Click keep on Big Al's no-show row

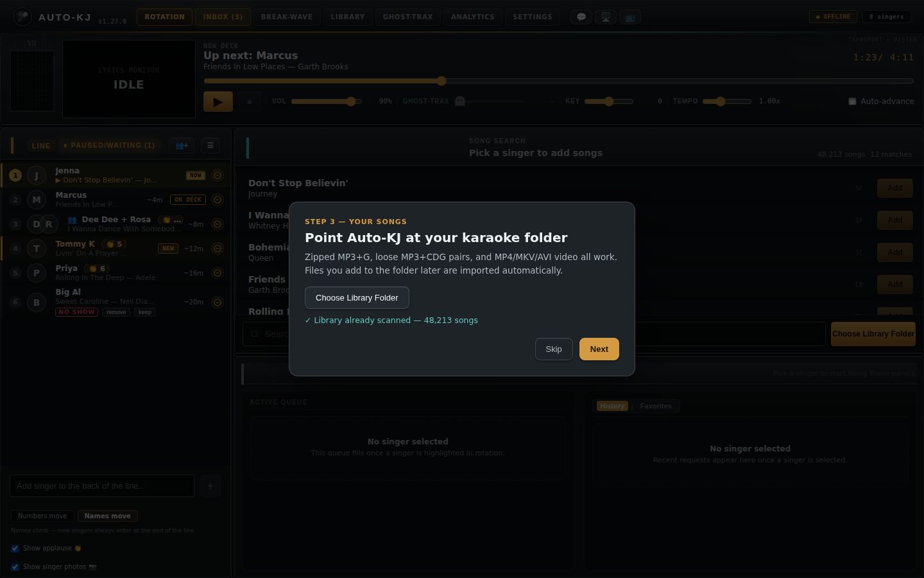(x=145, y=313)
